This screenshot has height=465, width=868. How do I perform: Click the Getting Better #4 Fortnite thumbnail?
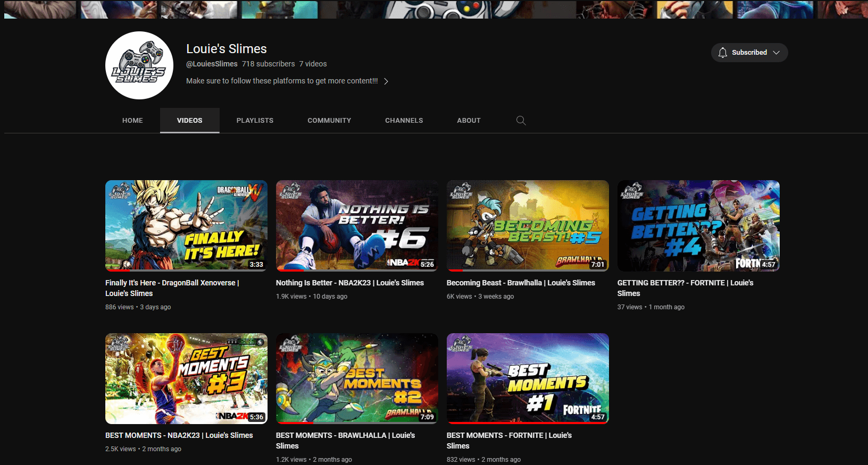(x=698, y=225)
